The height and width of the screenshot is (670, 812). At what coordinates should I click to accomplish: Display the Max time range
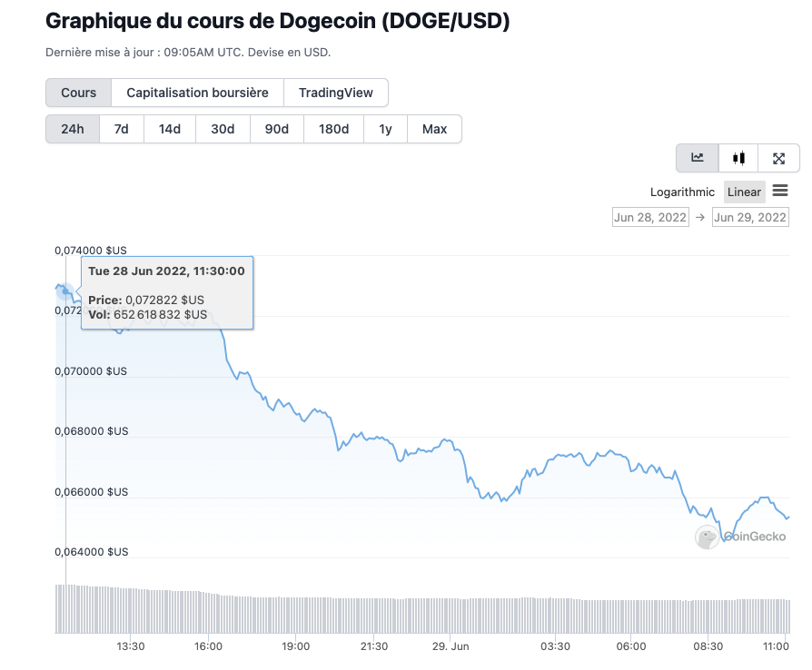(434, 129)
